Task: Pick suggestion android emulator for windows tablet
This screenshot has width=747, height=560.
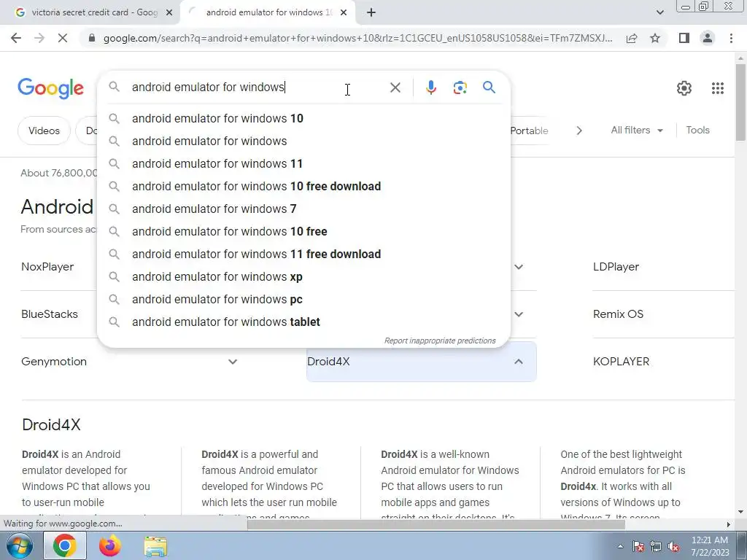Action: click(303, 322)
